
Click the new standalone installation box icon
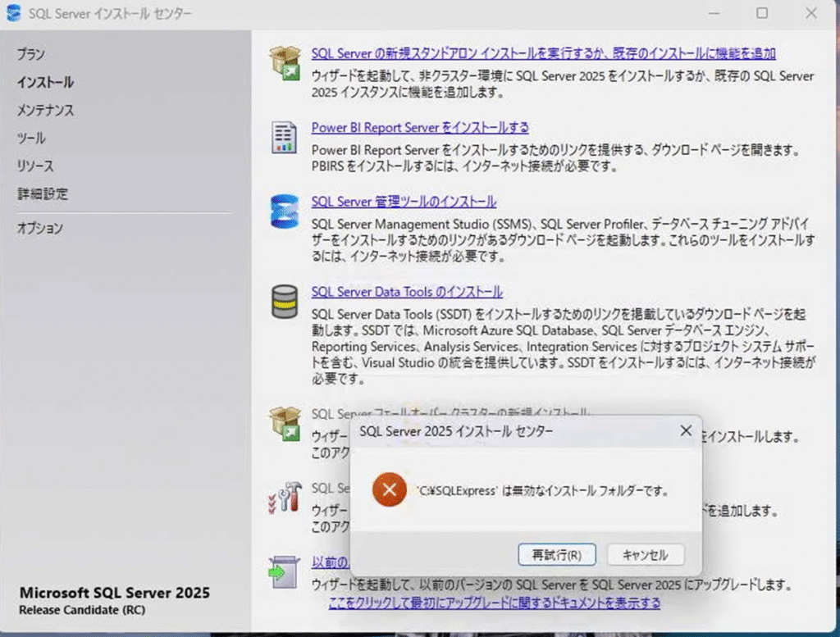pos(285,62)
